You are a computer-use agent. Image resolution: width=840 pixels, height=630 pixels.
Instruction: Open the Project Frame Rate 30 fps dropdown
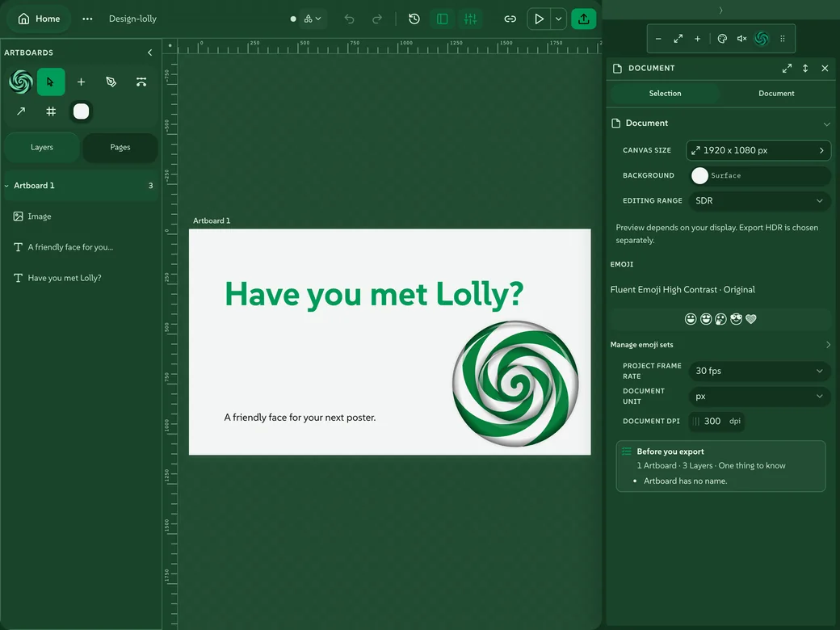[x=759, y=371]
